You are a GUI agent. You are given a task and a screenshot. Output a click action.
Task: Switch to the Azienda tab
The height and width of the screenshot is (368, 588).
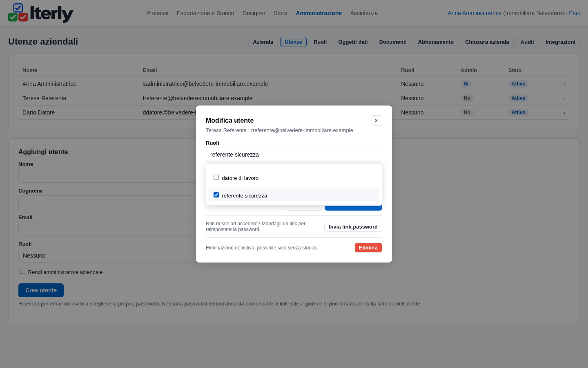point(263,42)
